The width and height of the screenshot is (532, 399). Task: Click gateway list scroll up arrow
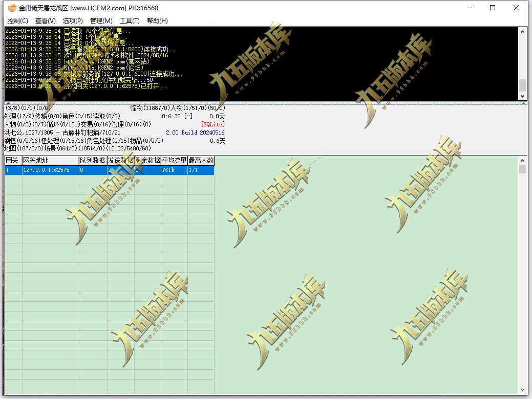(522, 161)
